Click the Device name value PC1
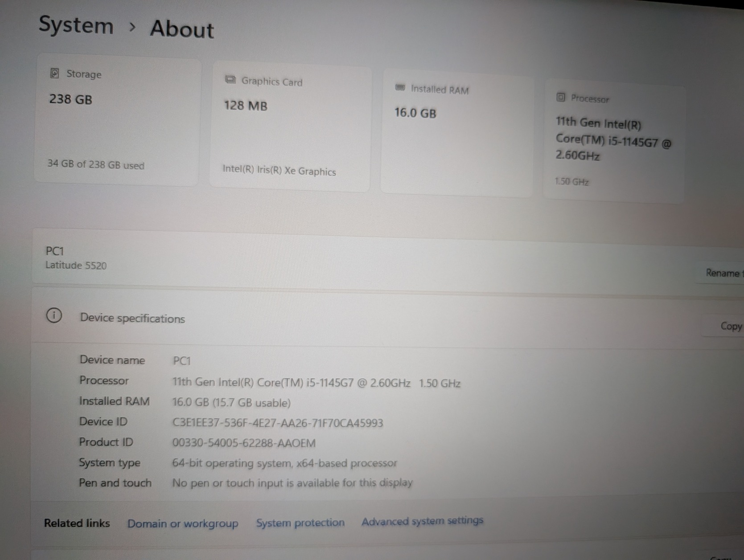 (x=181, y=360)
